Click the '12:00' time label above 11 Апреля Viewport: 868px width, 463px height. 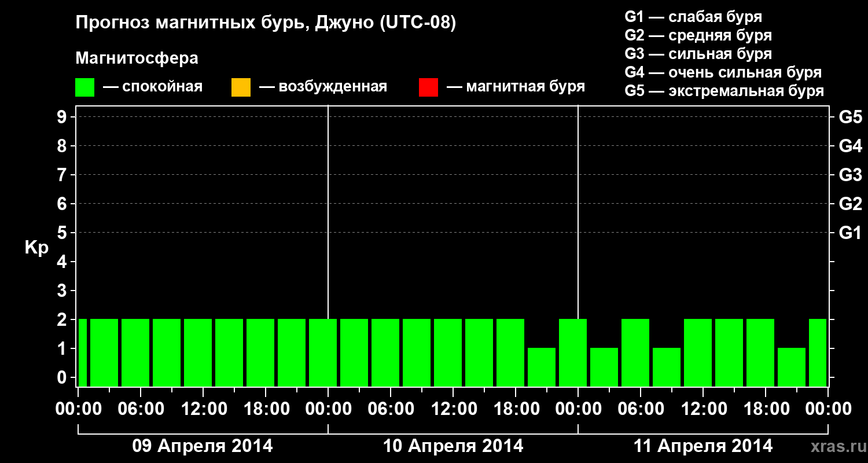(703, 409)
